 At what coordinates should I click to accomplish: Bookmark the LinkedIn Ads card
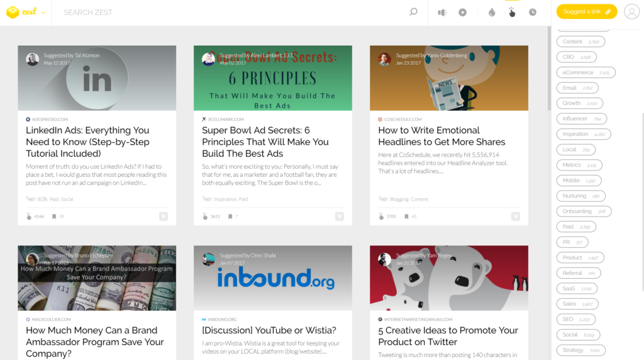(164, 216)
